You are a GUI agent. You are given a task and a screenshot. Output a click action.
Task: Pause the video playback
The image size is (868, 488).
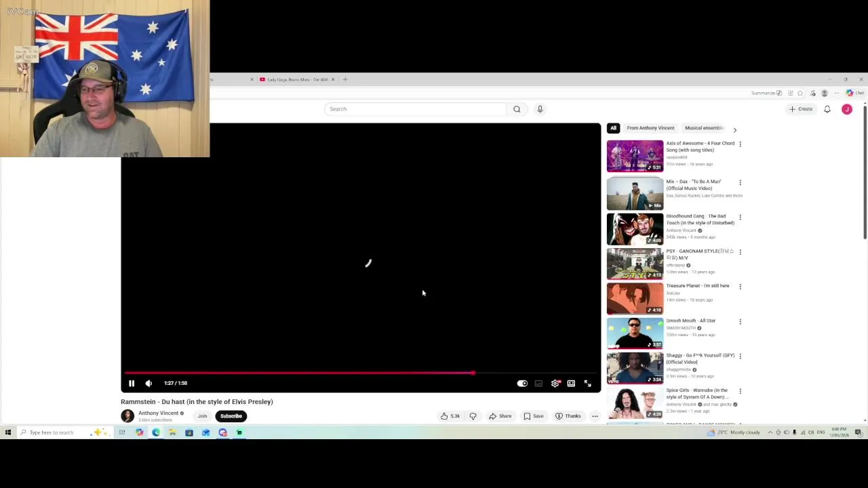coord(132,383)
